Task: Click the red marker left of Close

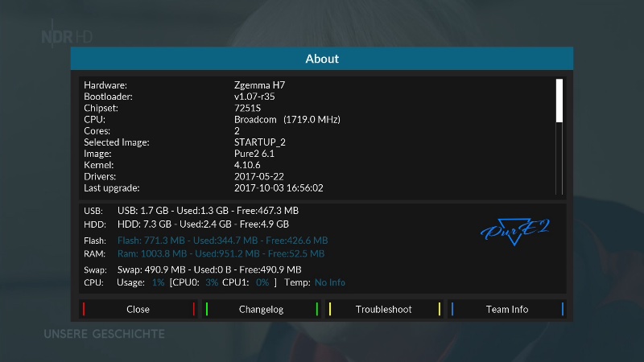Action: (84, 309)
